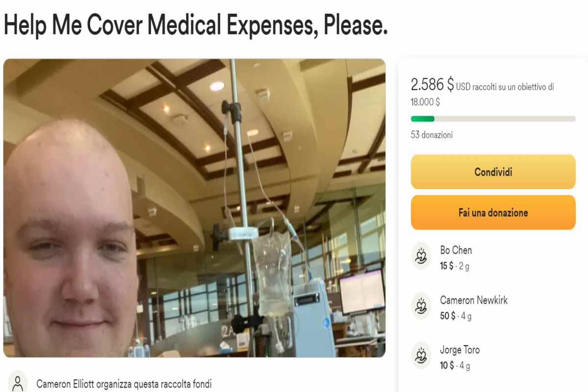The image size is (588, 392).
Task: Open the fundraiser hospital cover photo
Action: [x=194, y=208]
